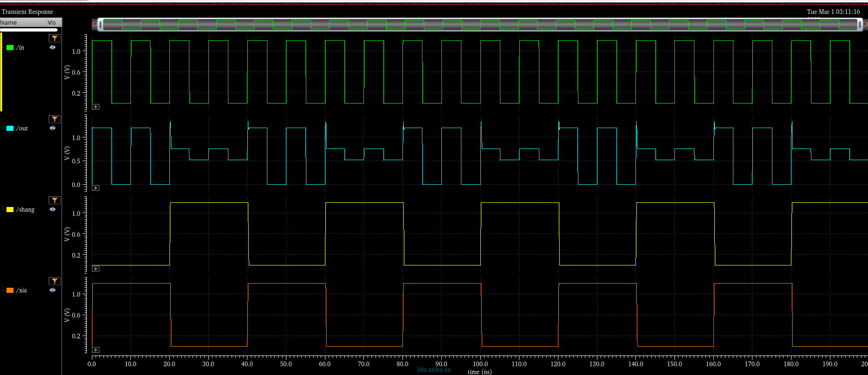This screenshot has width=868, height=375.
Task: Toggle visibility eye for /xia signal
Action: (x=52, y=290)
